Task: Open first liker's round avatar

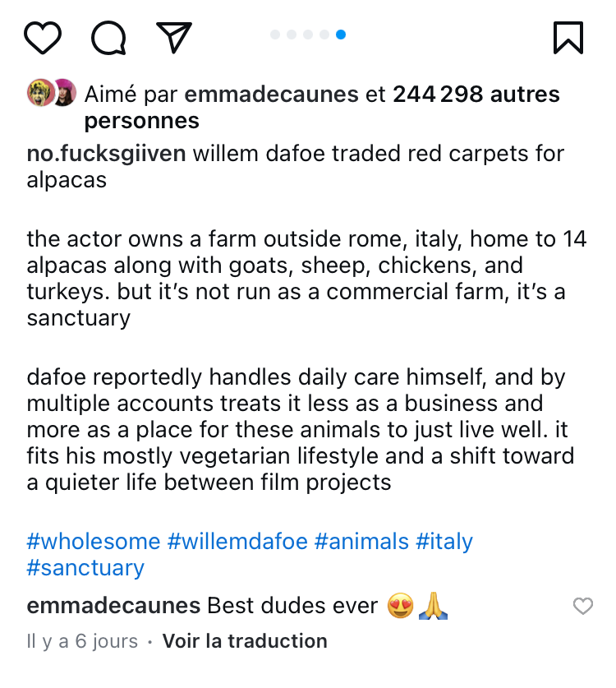Action: click(x=40, y=93)
